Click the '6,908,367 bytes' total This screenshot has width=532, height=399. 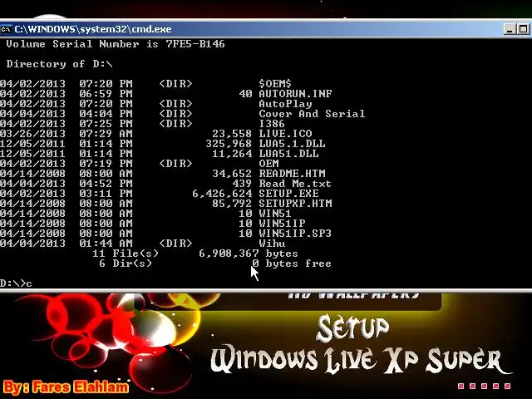[249, 254]
